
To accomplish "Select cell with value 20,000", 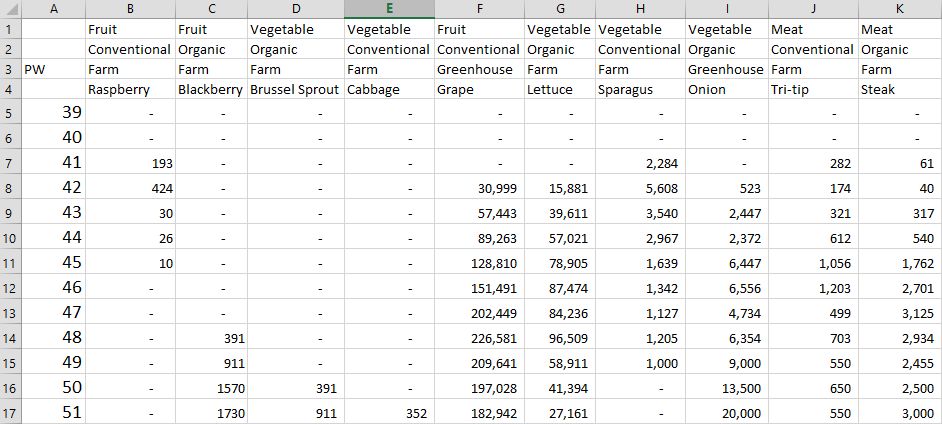I will coord(726,413).
